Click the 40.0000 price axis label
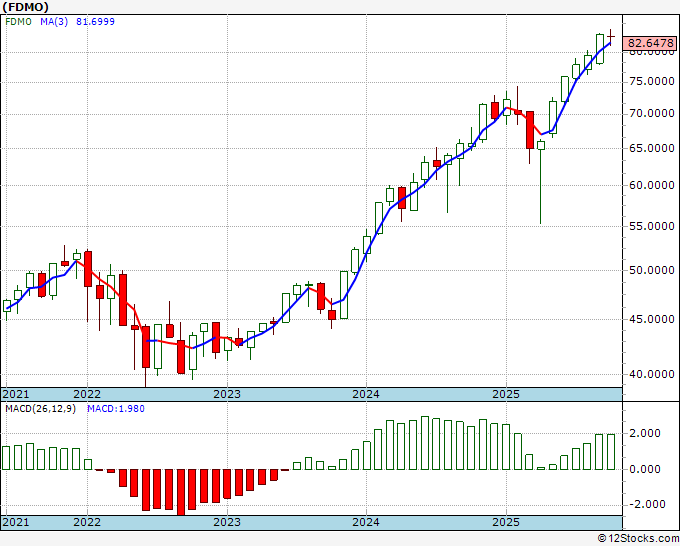The width and height of the screenshot is (680, 546). pos(651,374)
